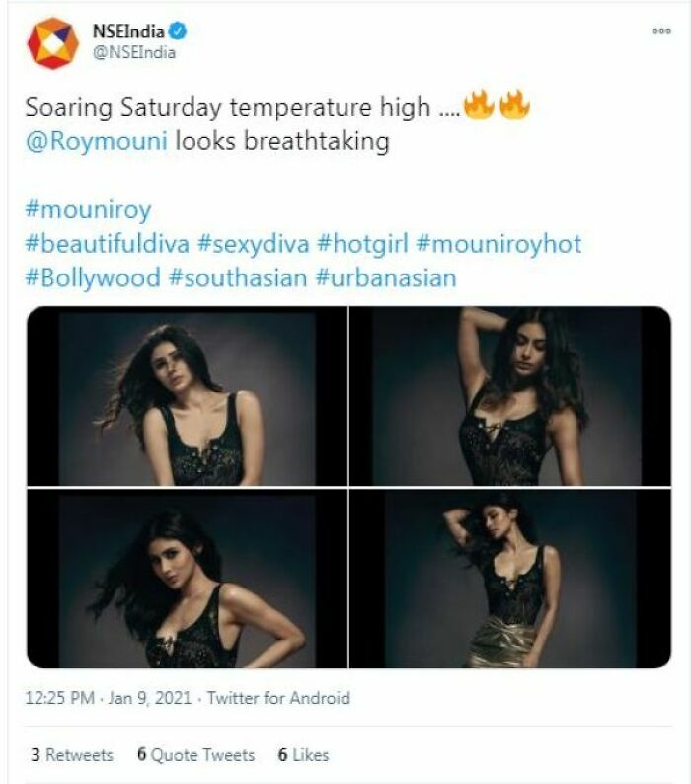The width and height of the screenshot is (691, 784).
Task: Open the #beautifuldiva hashtag
Action: (108, 244)
